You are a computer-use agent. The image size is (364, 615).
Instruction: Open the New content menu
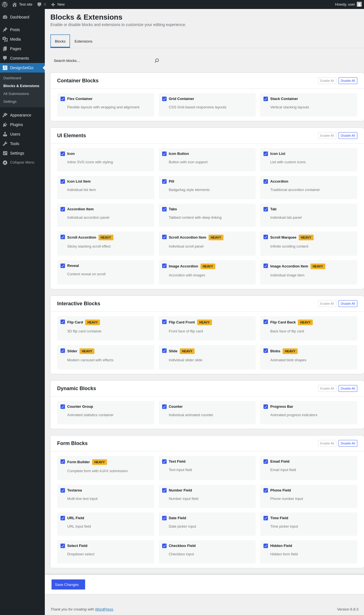[58, 4]
